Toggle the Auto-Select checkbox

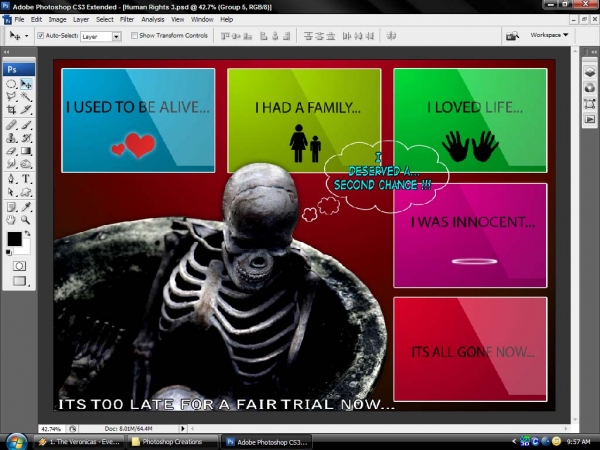point(41,36)
